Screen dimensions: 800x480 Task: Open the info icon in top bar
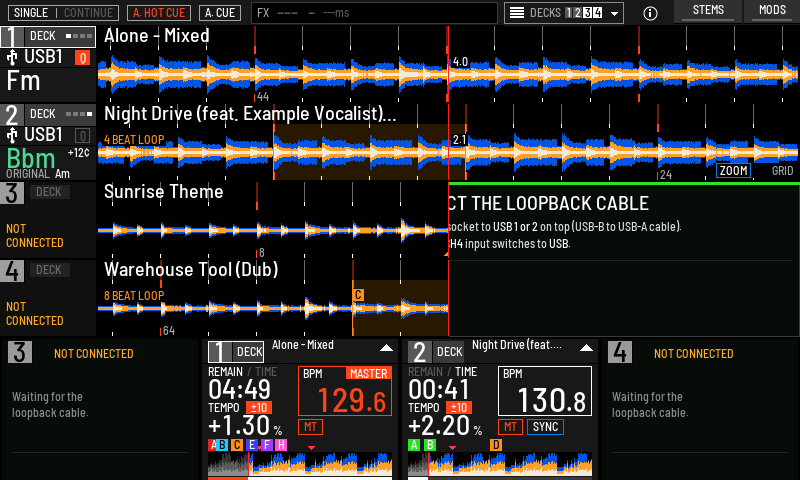[650, 13]
